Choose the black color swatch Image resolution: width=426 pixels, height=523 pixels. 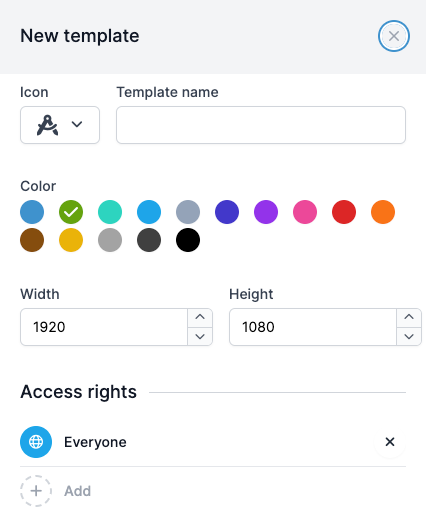(188, 240)
